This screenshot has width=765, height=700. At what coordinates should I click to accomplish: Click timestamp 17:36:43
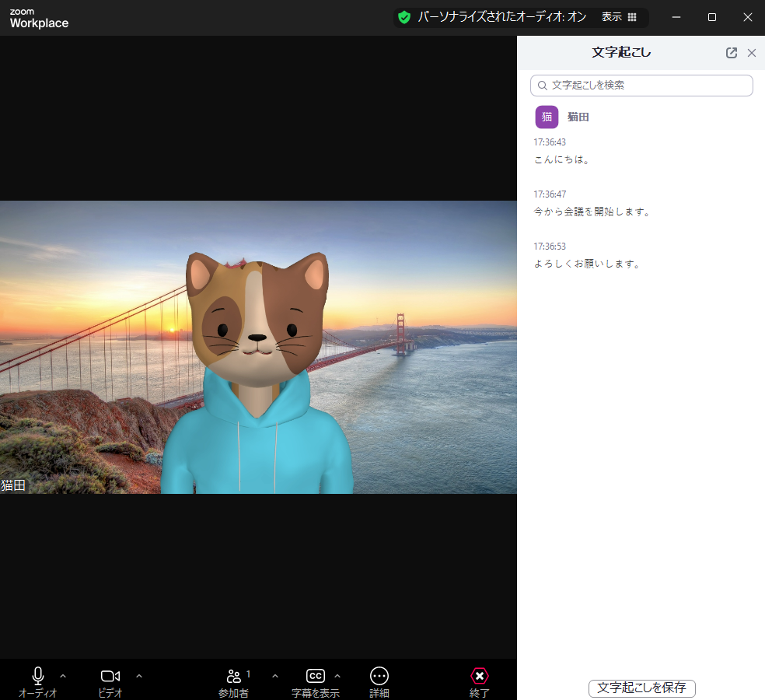coord(550,142)
